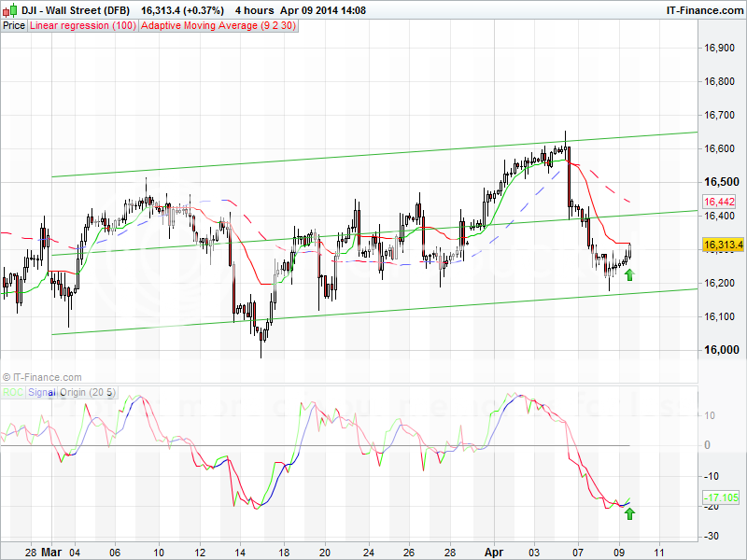Click the green up arrow on price chart
747x560 pixels.
click(x=629, y=274)
